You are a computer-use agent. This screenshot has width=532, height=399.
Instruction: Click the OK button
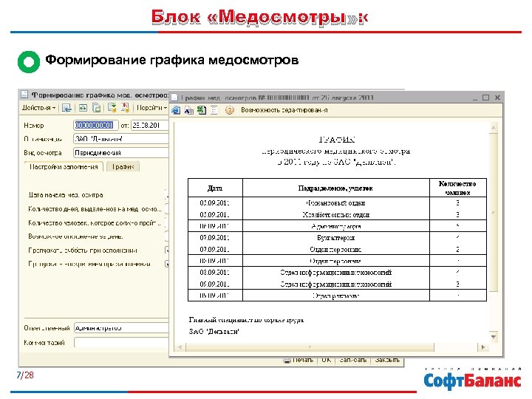tap(326, 360)
